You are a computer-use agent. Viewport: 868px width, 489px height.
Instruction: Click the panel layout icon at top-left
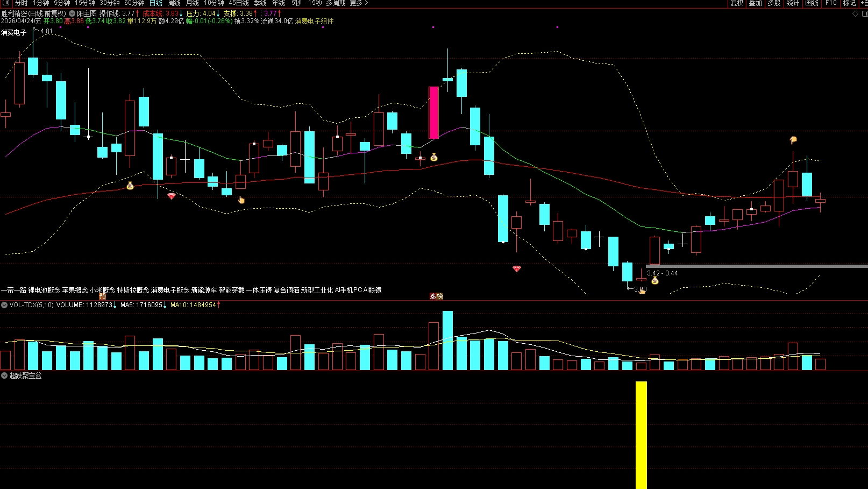tap(6, 3)
